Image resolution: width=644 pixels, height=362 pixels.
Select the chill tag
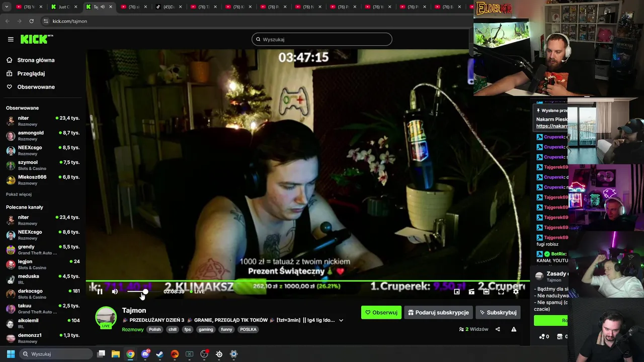point(173,329)
